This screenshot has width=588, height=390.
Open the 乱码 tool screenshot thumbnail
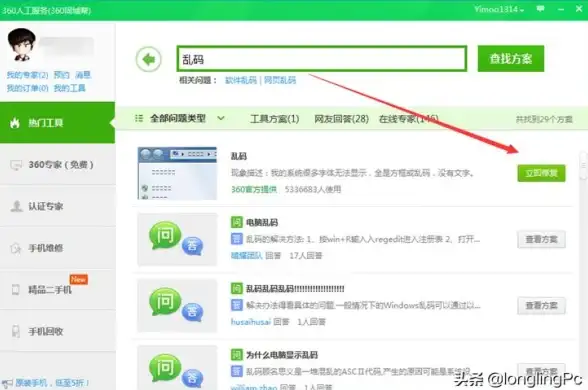[177, 173]
